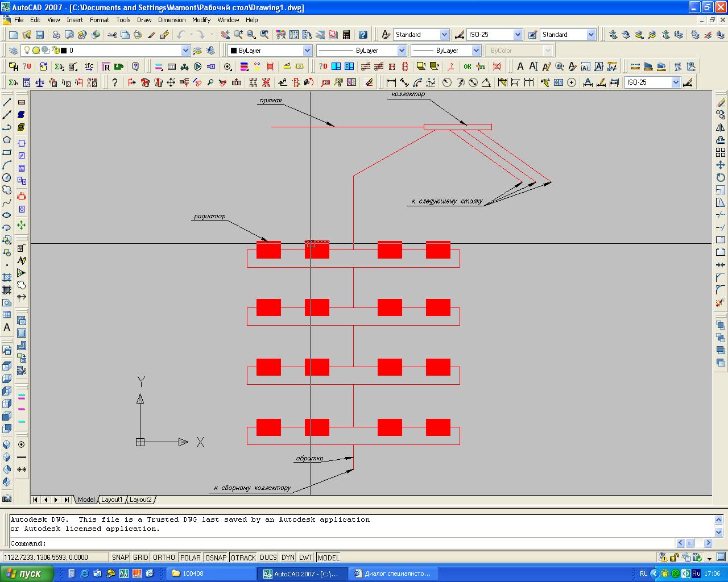Image resolution: width=728 pixels, height=582 pixels.
Task: Switch to the Layout1 tab
Action: [111, 500]
